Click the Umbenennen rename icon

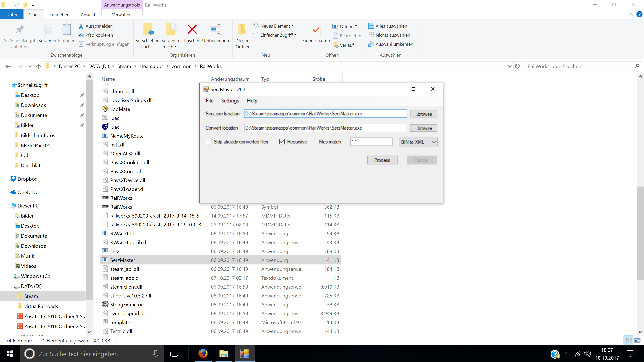(x=215, y=29)
